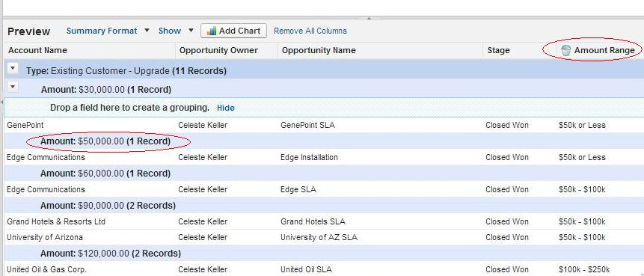Click the Amount Range column header
The image size is (644, 276).
tap(604, 51)
